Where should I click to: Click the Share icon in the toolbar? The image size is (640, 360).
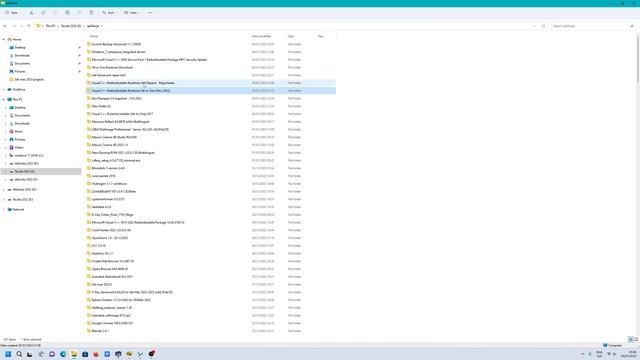coord(79,13)
